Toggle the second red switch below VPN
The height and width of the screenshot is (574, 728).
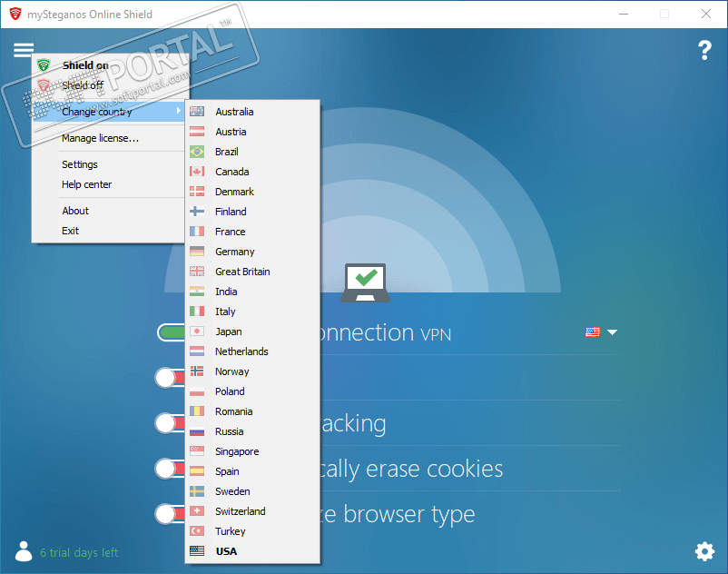coord(170,378)
